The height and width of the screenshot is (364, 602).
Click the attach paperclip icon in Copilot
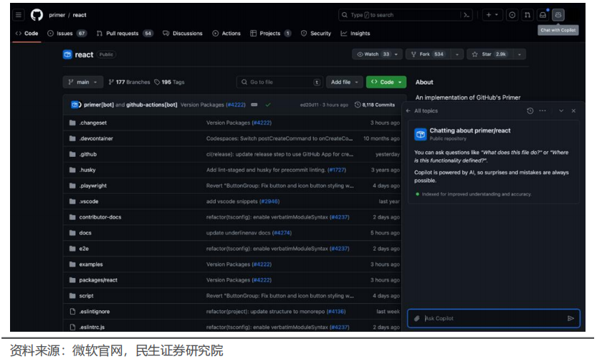tap(417, 318)
